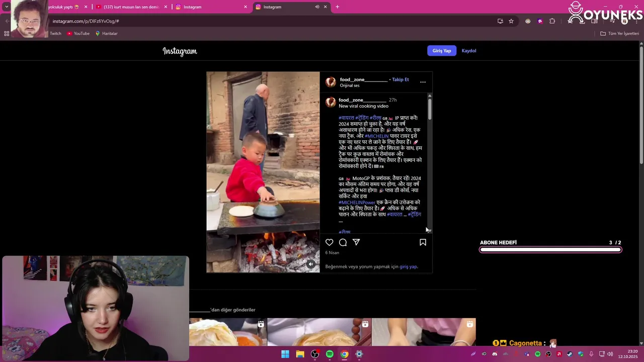This screenshot has width=644, height=362.
Task: Click the page vertical scrollbar
Action: 641,105
